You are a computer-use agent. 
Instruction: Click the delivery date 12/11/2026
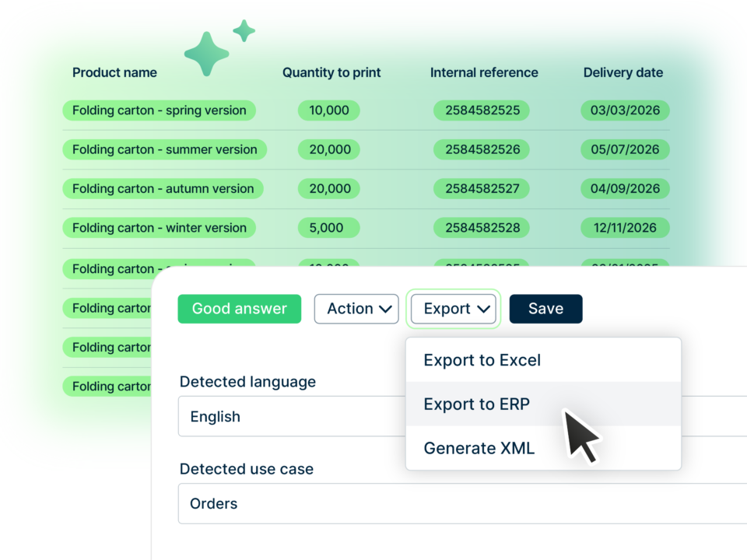click(625, 228)
